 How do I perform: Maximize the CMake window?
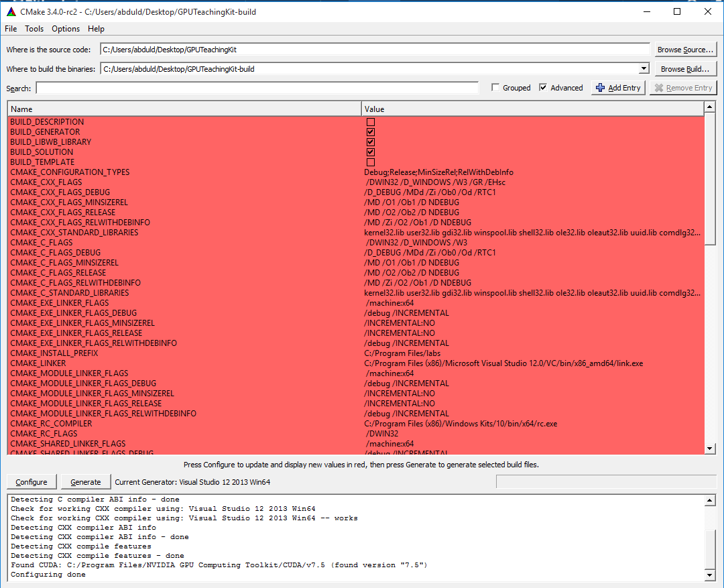click(677, 11)
